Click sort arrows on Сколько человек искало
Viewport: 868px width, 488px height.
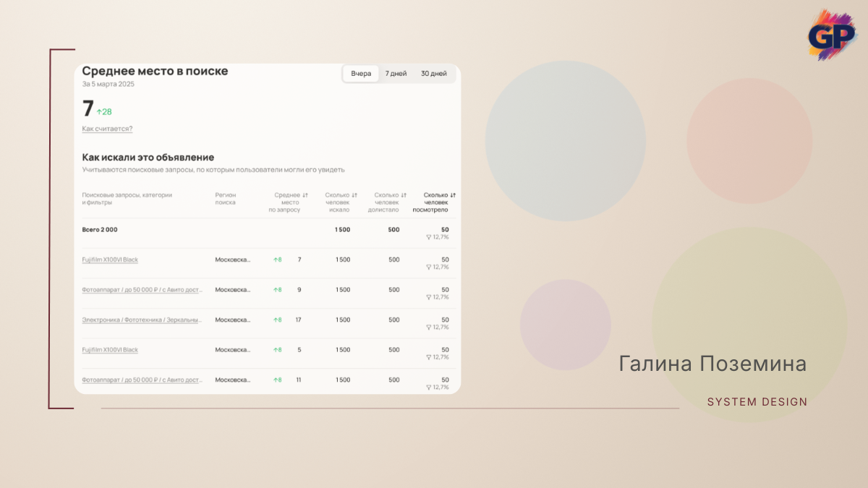point(354,195)
